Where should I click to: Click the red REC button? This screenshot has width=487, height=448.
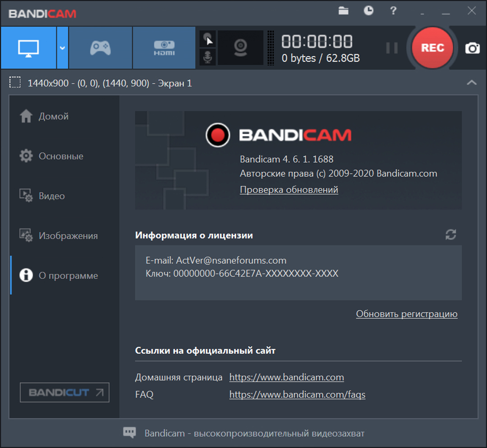click(x=432, y=48)
